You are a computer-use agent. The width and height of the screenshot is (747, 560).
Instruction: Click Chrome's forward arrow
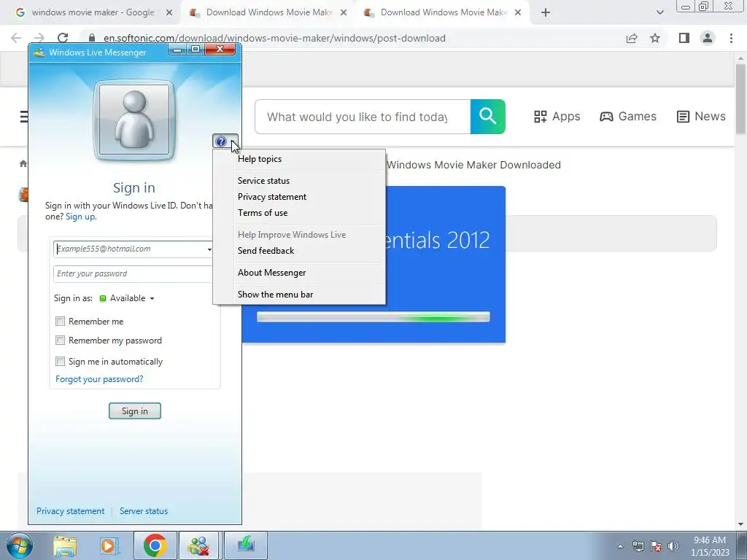click(39, 38)
